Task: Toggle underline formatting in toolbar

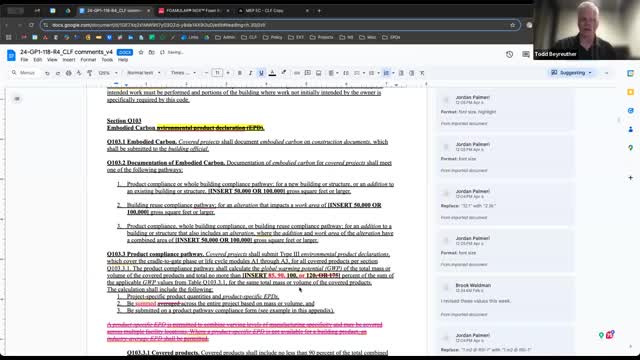Action: [261, 73]
